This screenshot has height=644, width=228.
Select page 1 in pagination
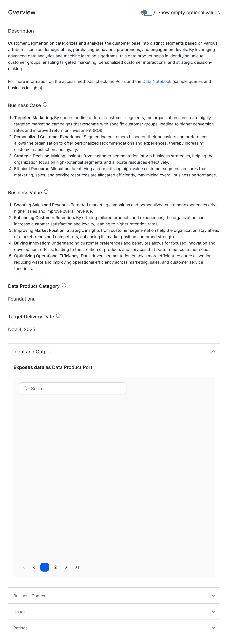tap(45, 567)
